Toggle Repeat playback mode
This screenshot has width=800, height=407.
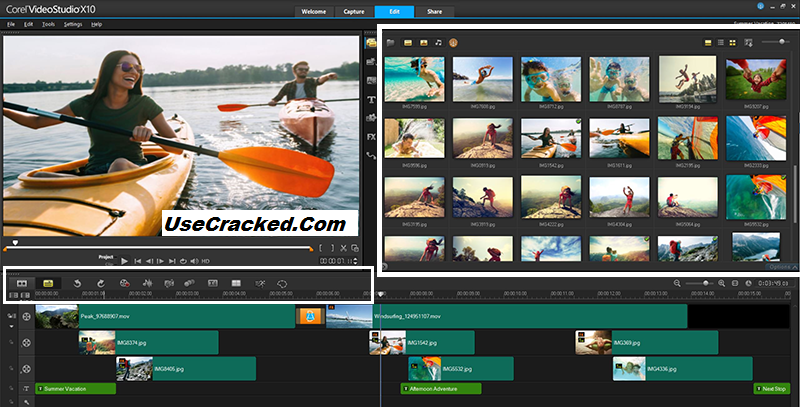click(183, 261)
